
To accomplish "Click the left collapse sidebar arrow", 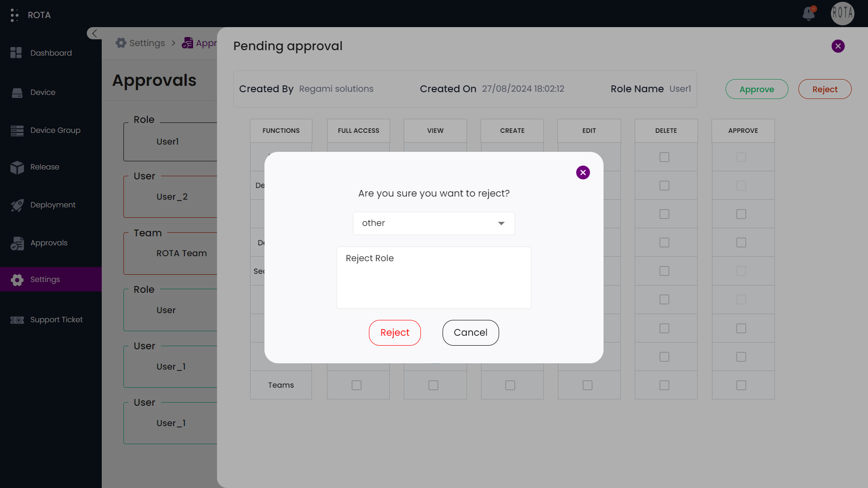I will pos(94,33).
